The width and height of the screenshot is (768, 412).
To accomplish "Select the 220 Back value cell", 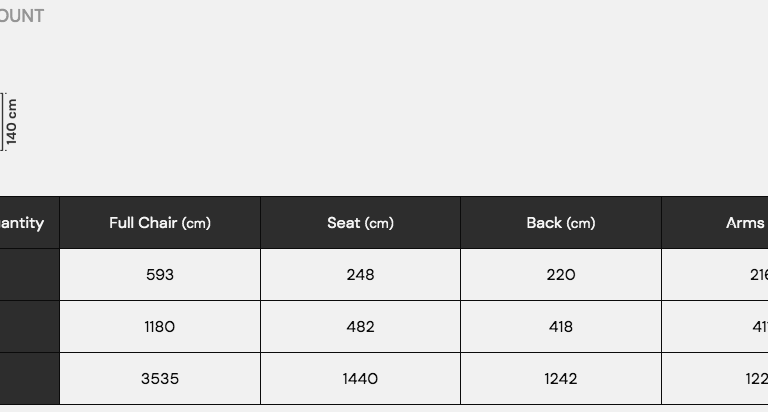I will [561, 274].
